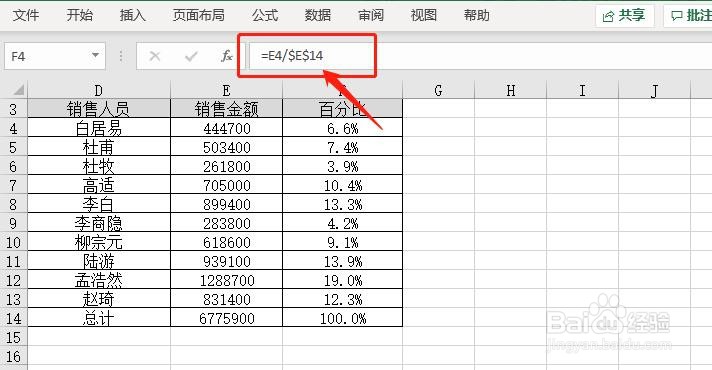Select the 视图 tab
Screen dimensions: 712x370
[424, 15]
